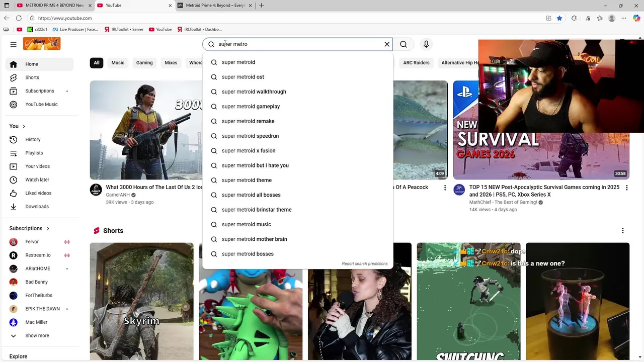Select the Music filter chip
The width and height of the screenshot is (644, 362).
pos(118,63)
